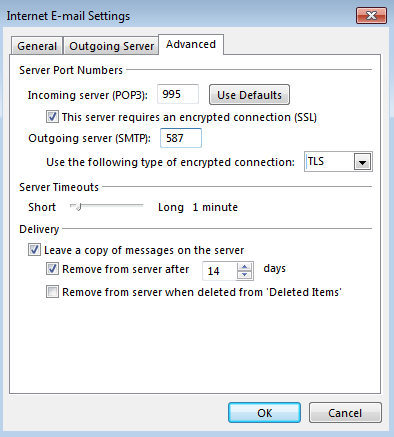Toggle Leave a copy of messages on server
The height and width of the screenshot is (437, 394).
pos(34,250)
